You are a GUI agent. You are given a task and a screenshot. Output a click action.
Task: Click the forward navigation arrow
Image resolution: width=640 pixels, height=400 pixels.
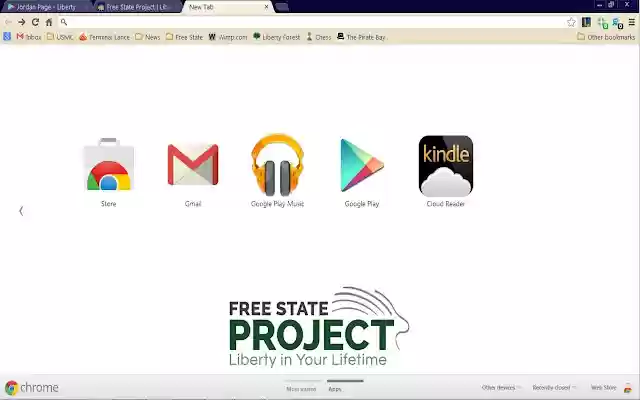(x=22, y=22)
